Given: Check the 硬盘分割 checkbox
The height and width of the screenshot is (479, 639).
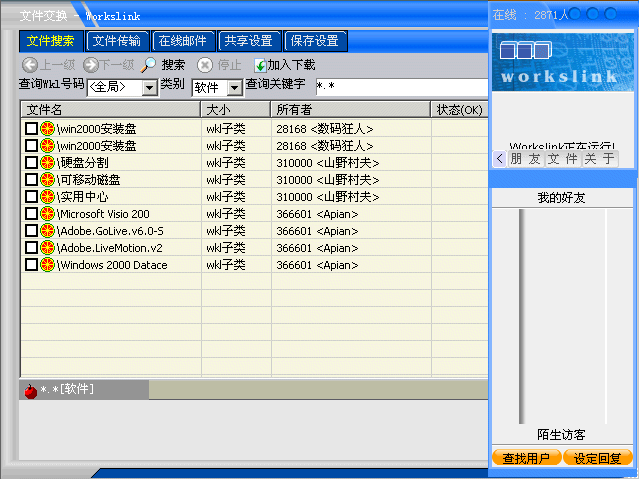Looking at the screenshot, I should click(x=31, y=162).
